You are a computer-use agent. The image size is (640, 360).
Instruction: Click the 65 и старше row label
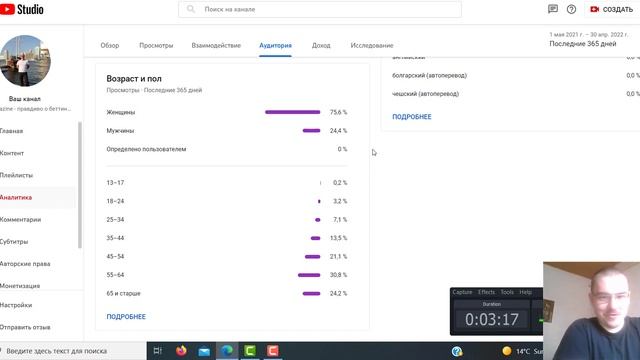point(123,293)
